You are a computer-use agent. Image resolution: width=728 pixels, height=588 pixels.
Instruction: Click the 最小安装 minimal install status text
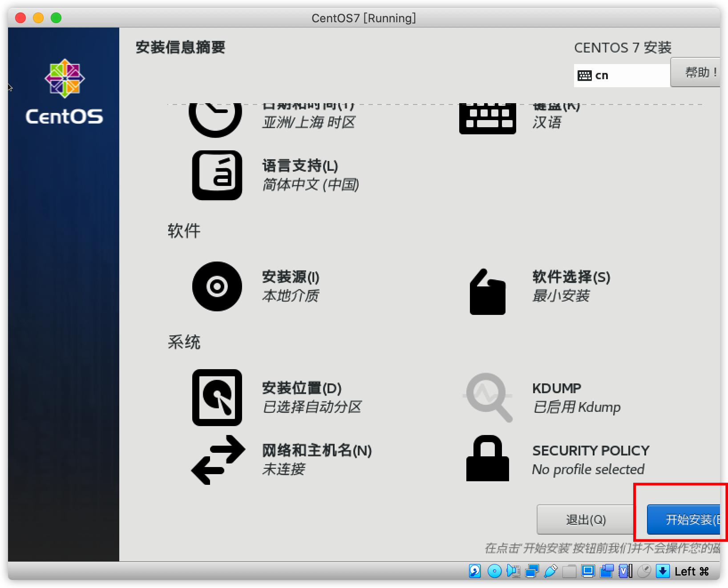[x=561, y=296]
